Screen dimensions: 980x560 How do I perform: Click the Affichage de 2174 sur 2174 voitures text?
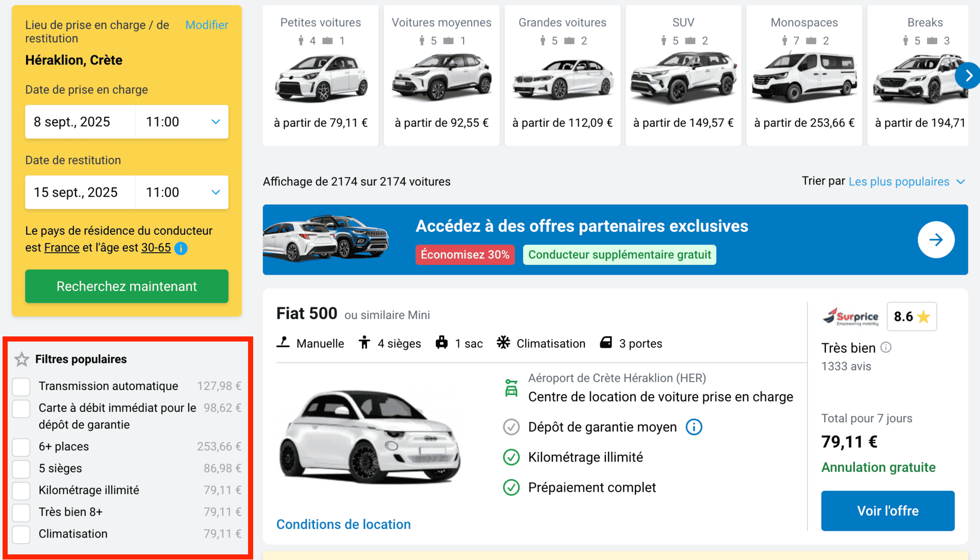click(x=356, y=181)
